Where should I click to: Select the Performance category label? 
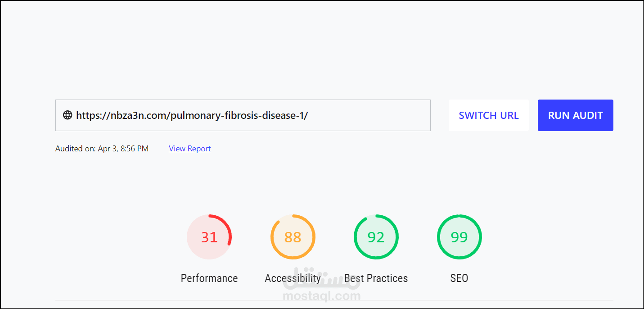(x=209, y=278)
